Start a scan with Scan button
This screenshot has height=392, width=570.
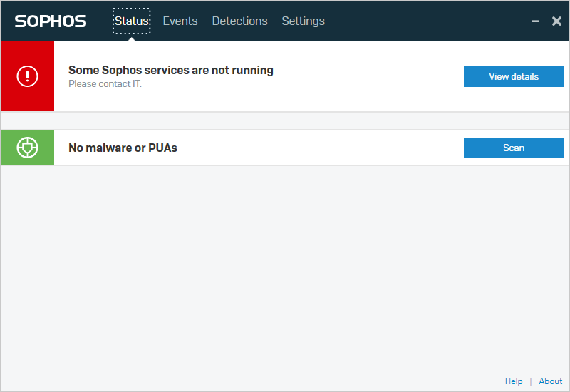[513, 148]
